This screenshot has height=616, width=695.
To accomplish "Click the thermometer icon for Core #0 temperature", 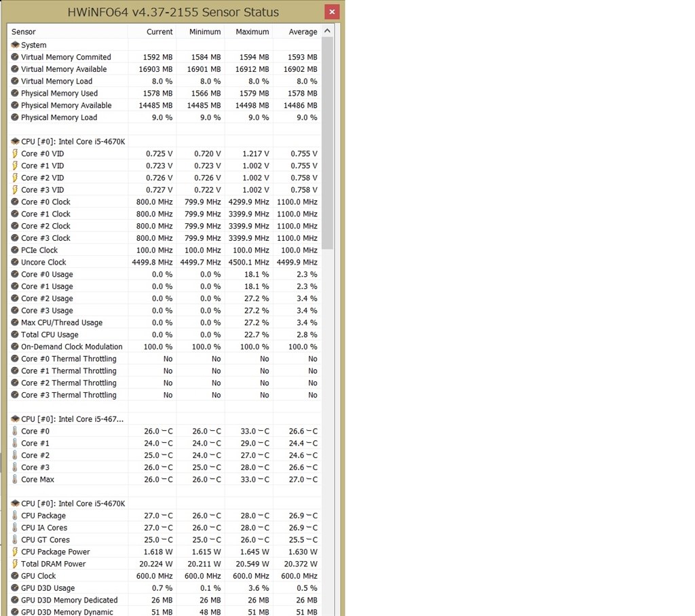I will tap(15, 431).
